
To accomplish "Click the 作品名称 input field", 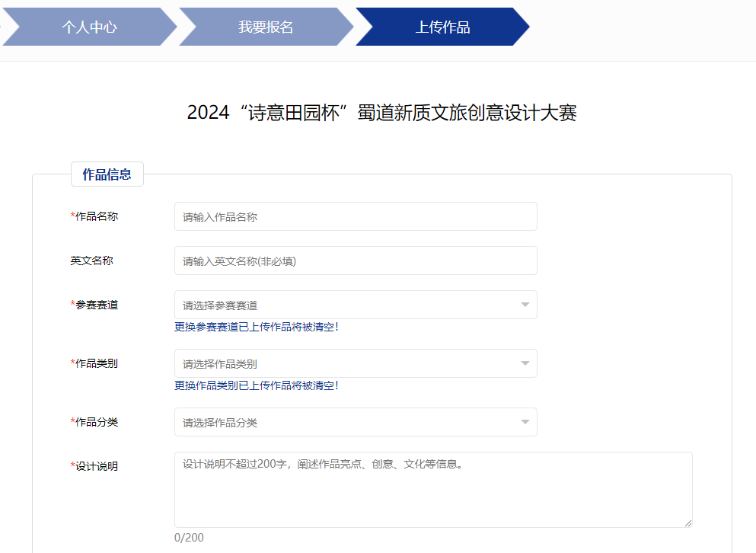I will [356, 216].
